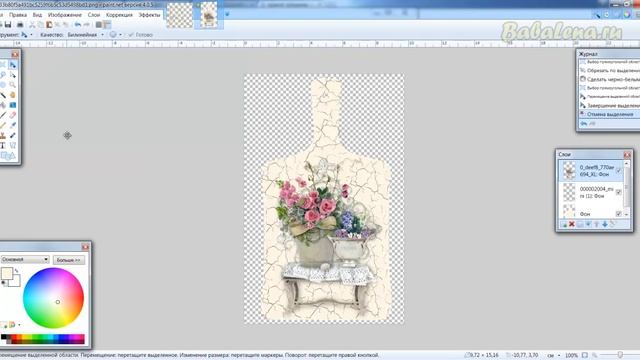Image resolution: width=640 pixels, height=360 pixels.
Task: Select the Paintbrush tool
Action: tap(3, 115)
